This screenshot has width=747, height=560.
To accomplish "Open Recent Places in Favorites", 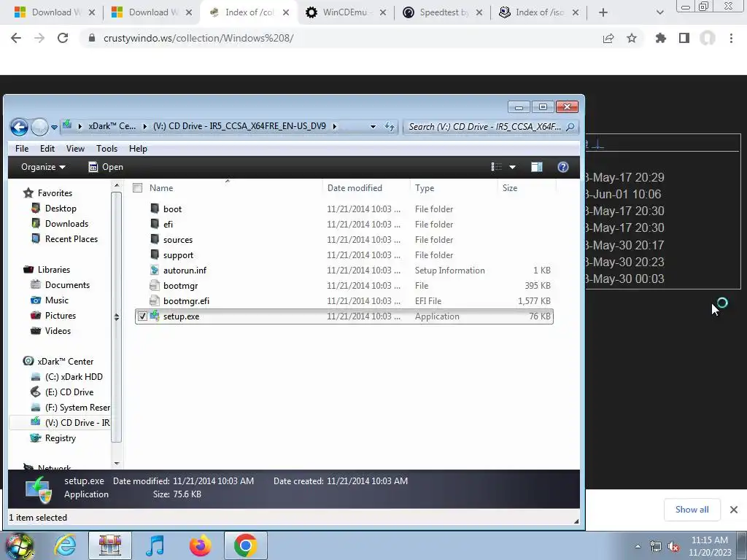I will click(71, 238).
